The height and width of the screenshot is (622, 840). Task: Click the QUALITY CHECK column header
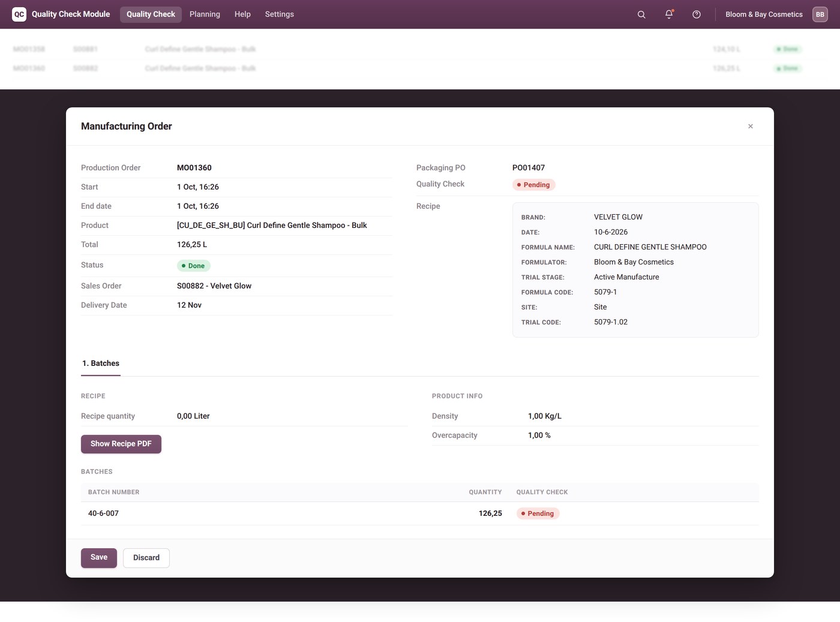click(542, 492)
